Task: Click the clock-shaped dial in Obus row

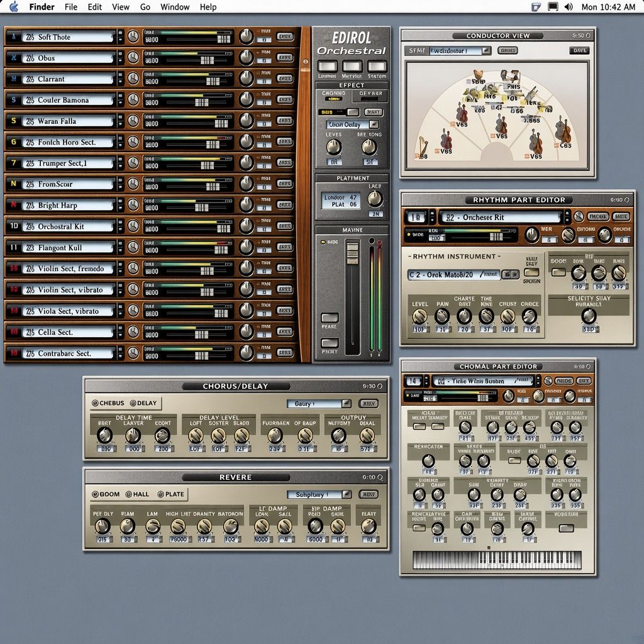Action: [x=133, y=57]
